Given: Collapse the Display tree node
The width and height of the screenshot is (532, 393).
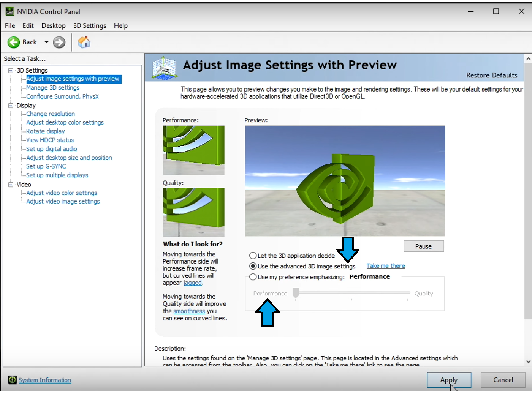Looking at the screenshot, I should click(x=11, y=106).
